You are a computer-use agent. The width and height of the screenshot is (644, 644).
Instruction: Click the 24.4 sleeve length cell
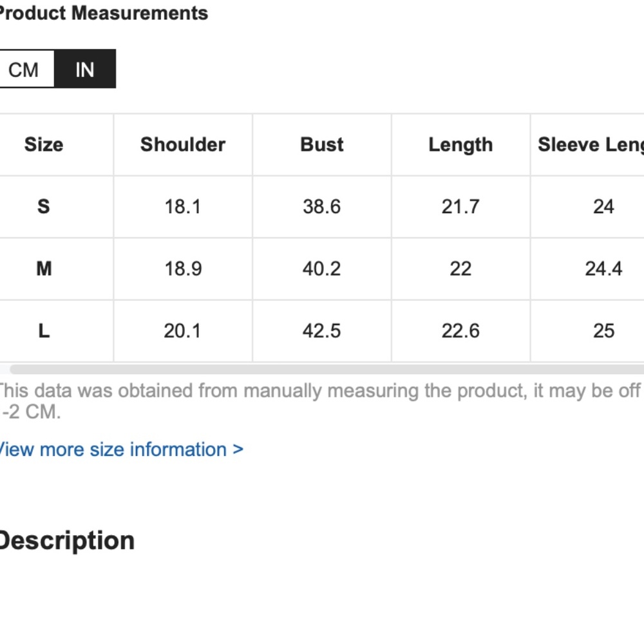tap(587, 269)
